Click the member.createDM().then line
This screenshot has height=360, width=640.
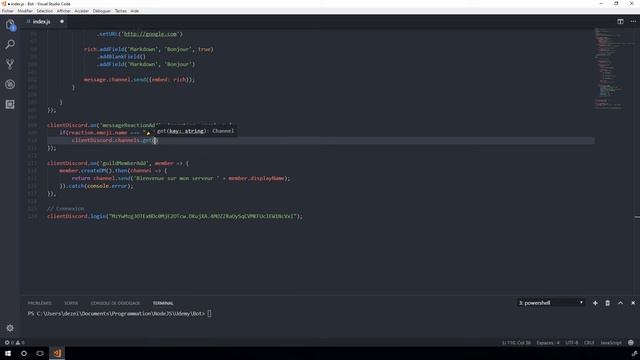click(x=113, y=171)
